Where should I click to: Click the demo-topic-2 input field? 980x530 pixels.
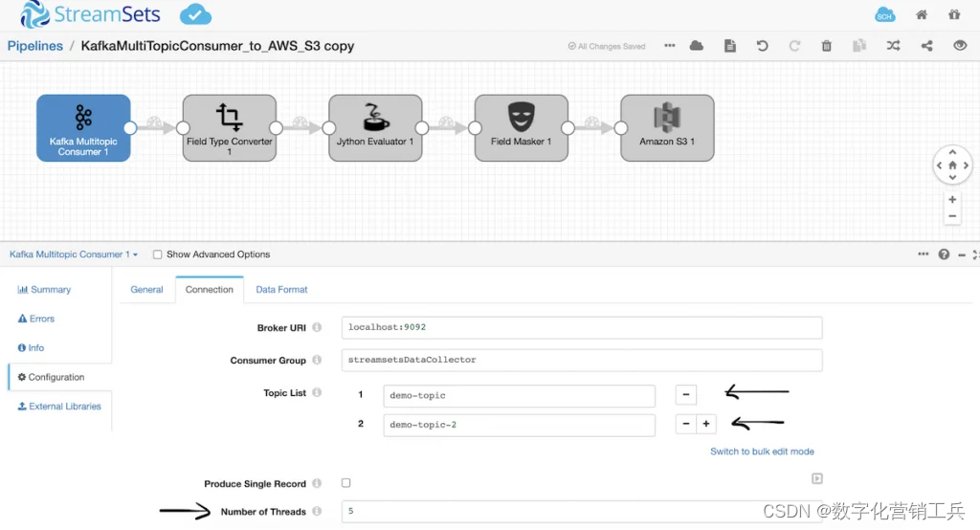pyautogui.click(x=520, y=425)
